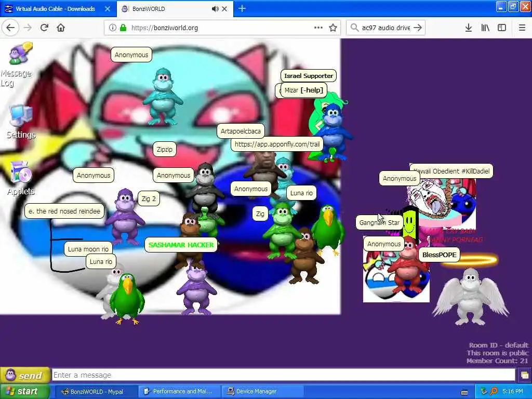Click the magnifier tray icon near clock
532x399 pixels.
click(x=494, y=392)
